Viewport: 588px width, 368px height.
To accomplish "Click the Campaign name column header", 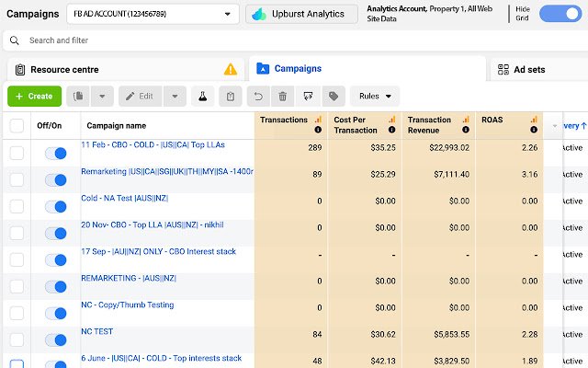I will [117, 126].
